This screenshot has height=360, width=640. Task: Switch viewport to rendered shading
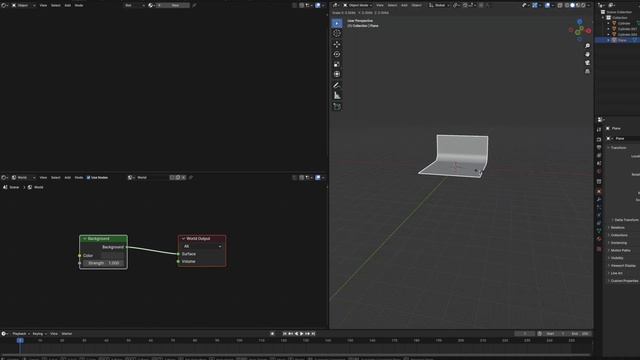[584, 5]
